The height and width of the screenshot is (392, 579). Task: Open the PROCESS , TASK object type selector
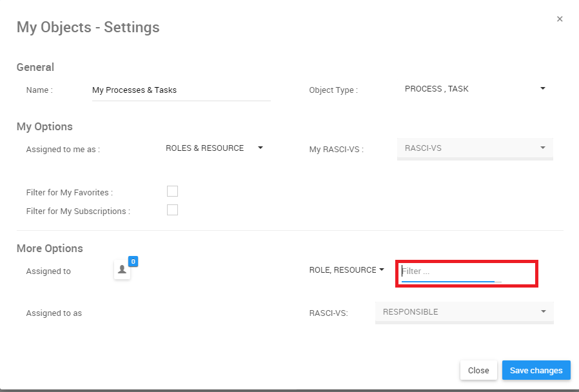(x=437, y=89)
